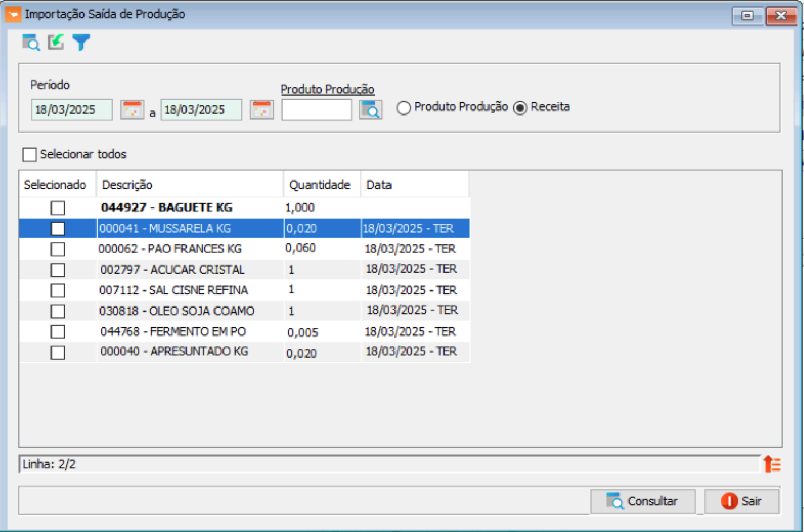Open the Produto Produção underlined link

click(327, 89)
